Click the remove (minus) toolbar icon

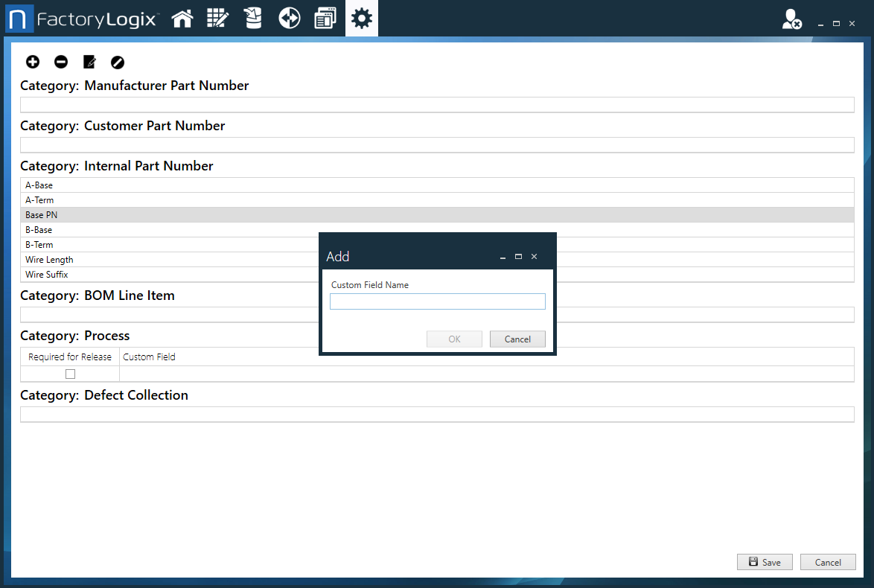click(61, 62)
